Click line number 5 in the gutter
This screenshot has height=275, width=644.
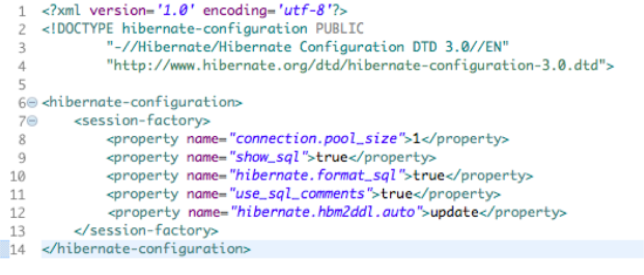tap(22, 84)
